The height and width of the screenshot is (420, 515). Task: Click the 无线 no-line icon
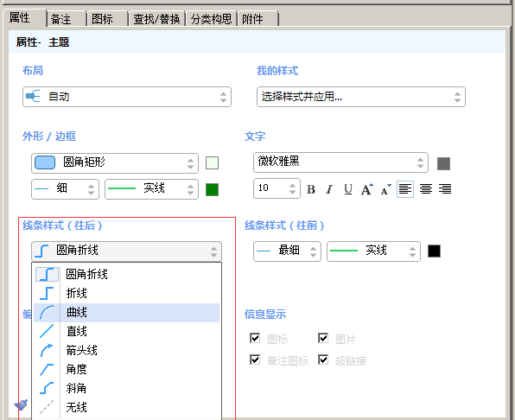[47, 407]
